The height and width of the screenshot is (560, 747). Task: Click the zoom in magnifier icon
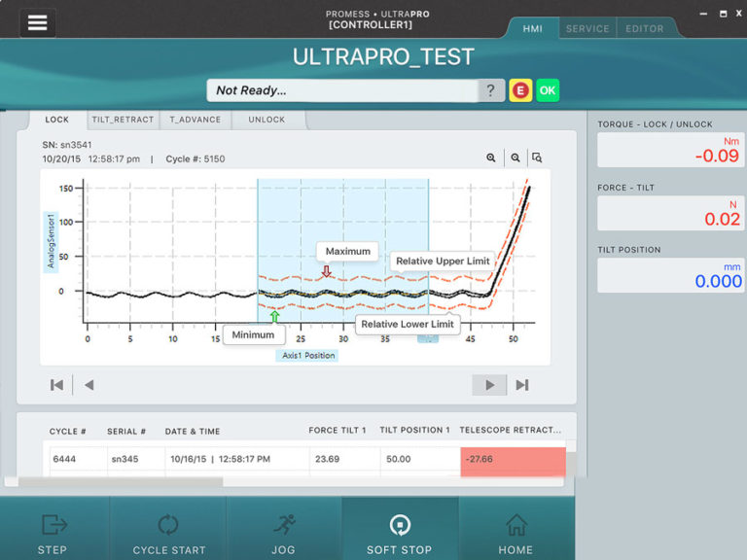492,157
